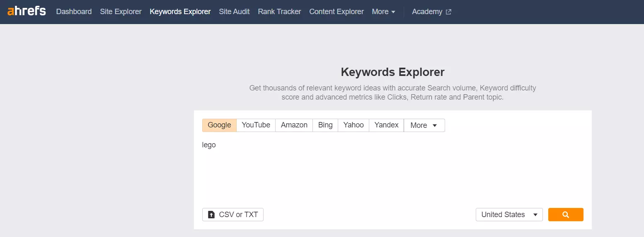Switch to the YouTube tab
Viewport: 644px width, 237px height.
[x=256, y=125]
